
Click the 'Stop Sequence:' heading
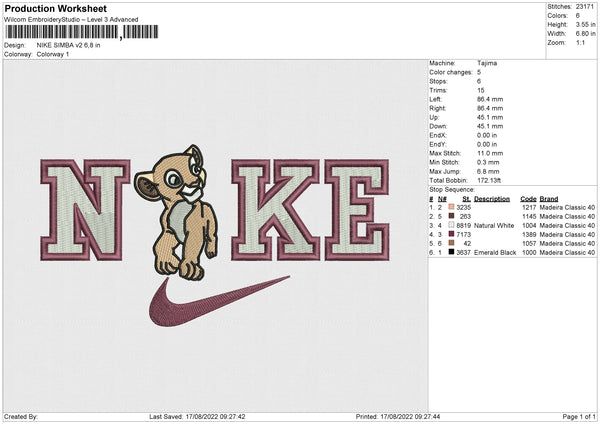point(452,189)
